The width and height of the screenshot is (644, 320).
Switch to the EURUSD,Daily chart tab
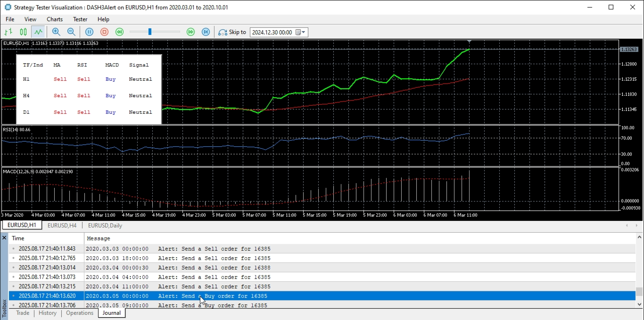click(x=105, y=226)
